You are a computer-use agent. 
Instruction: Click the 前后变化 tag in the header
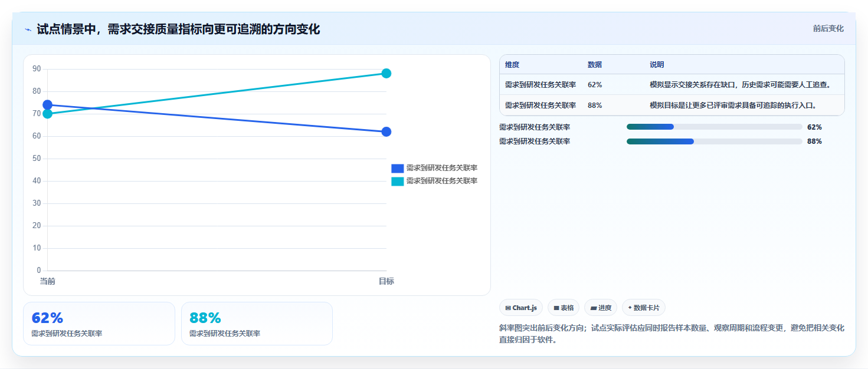(x=828, y=28)
